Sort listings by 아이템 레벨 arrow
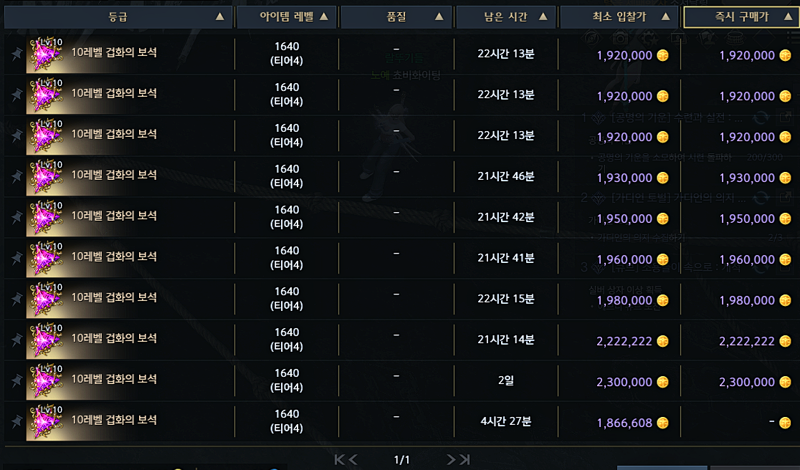This screenshot has height=470, width=800. pyautogui.click(x=324, y=17)
